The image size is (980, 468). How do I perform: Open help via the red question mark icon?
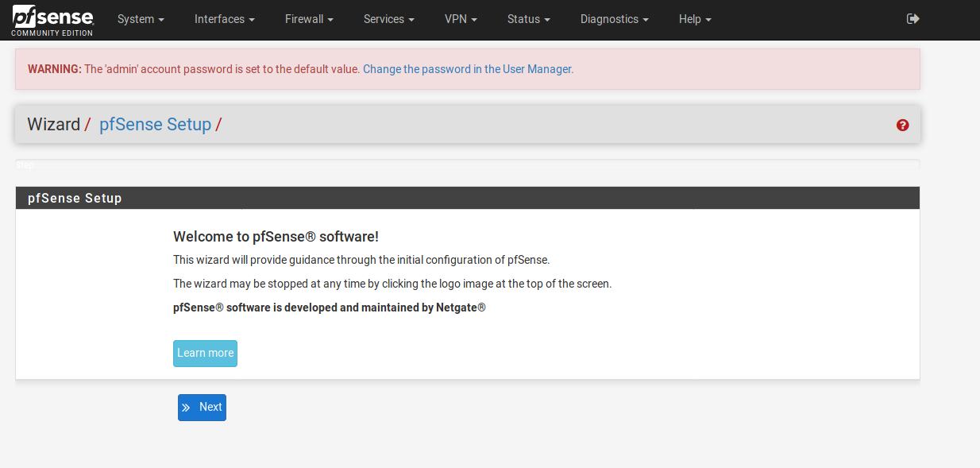point(902,125)
